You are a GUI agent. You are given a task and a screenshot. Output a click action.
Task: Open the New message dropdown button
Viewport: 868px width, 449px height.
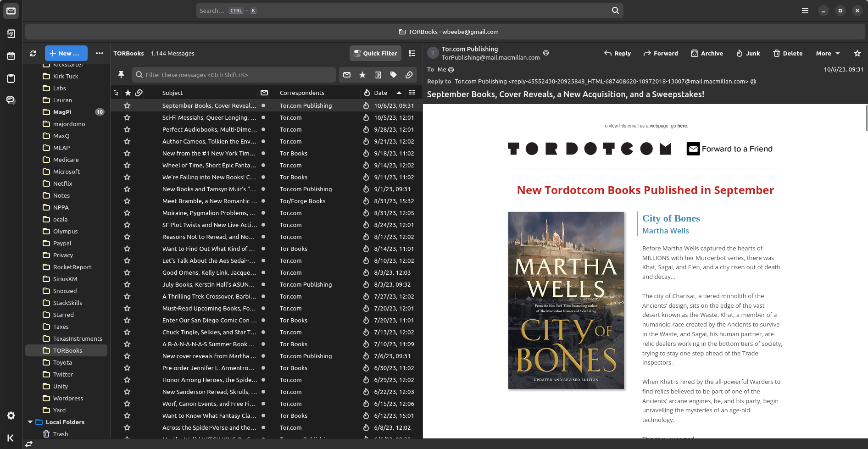67,53
